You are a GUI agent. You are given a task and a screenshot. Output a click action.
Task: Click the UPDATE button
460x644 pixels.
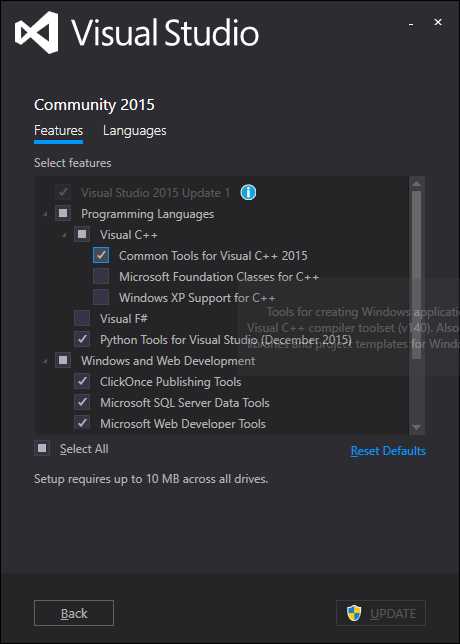pos(381,613)
